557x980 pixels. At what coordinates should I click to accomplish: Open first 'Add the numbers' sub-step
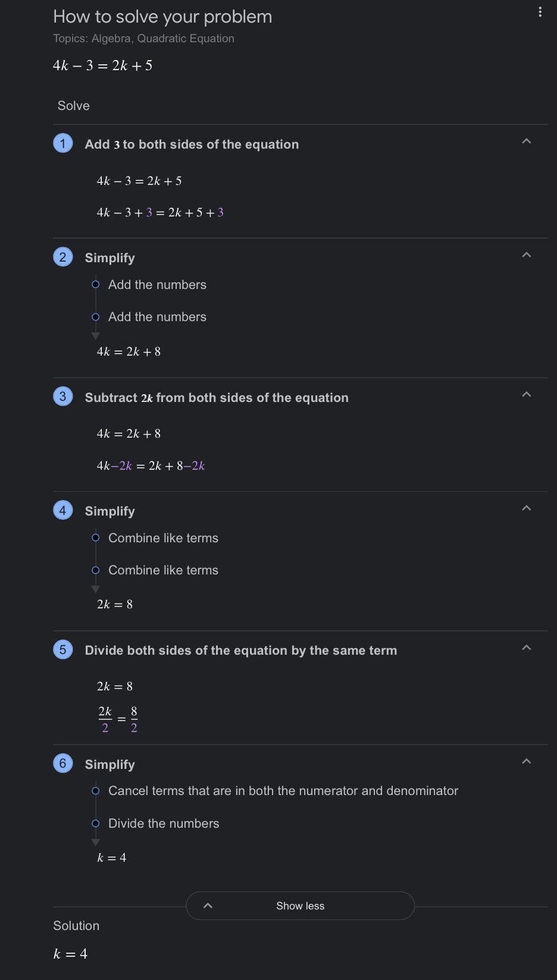(x=157, y=285)
